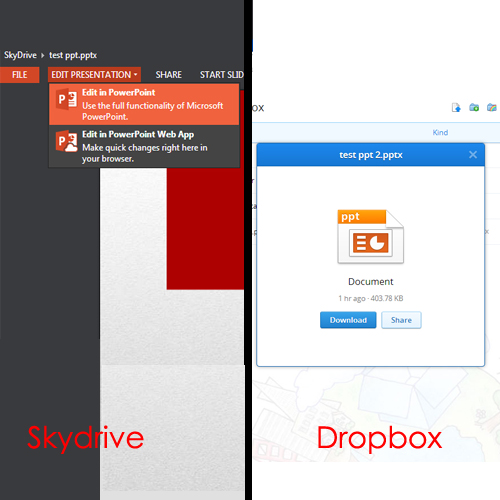This screenshot has height=500, width=500.
Task: Click the new folder icon with green plus
Action: pos(474,107)
